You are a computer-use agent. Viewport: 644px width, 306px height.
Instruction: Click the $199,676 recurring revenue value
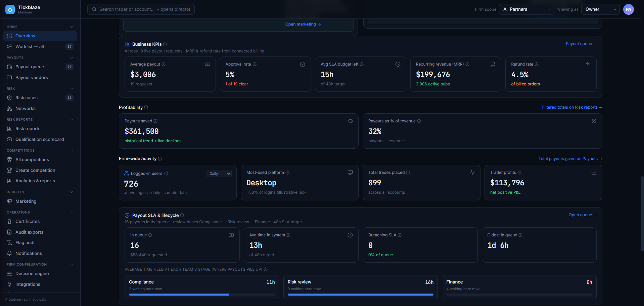[x=433, y=75]
